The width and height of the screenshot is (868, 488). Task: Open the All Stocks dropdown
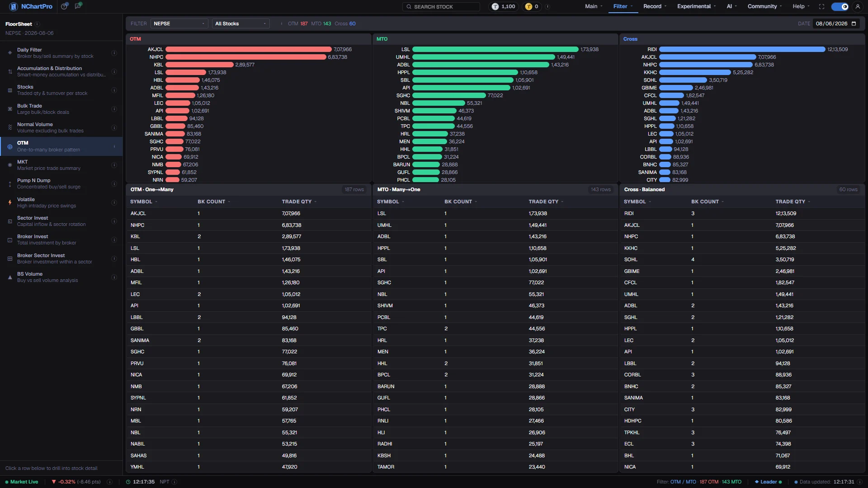(241, 23)
